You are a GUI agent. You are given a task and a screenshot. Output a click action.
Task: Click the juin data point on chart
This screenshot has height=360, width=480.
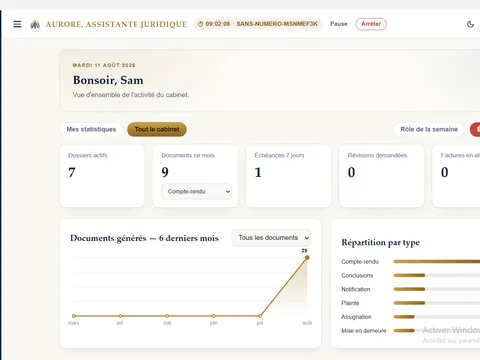tap(214, 316)
